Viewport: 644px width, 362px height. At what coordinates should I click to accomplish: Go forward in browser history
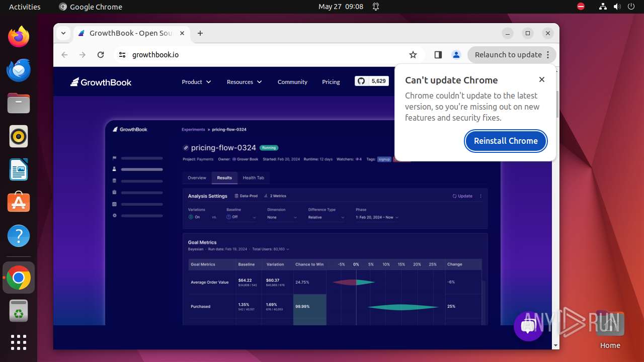(x=83, y=55)
